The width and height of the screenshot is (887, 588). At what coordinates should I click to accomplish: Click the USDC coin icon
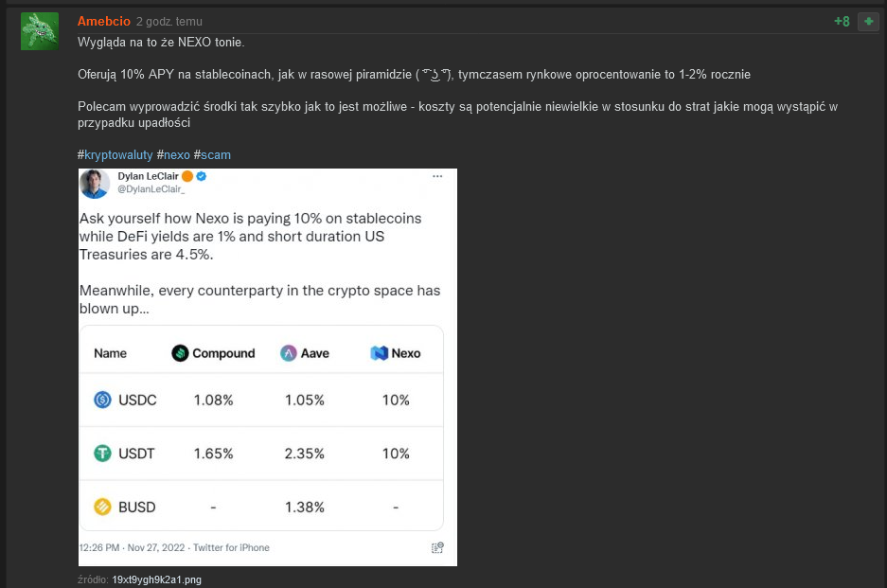(x=103, y=401)
